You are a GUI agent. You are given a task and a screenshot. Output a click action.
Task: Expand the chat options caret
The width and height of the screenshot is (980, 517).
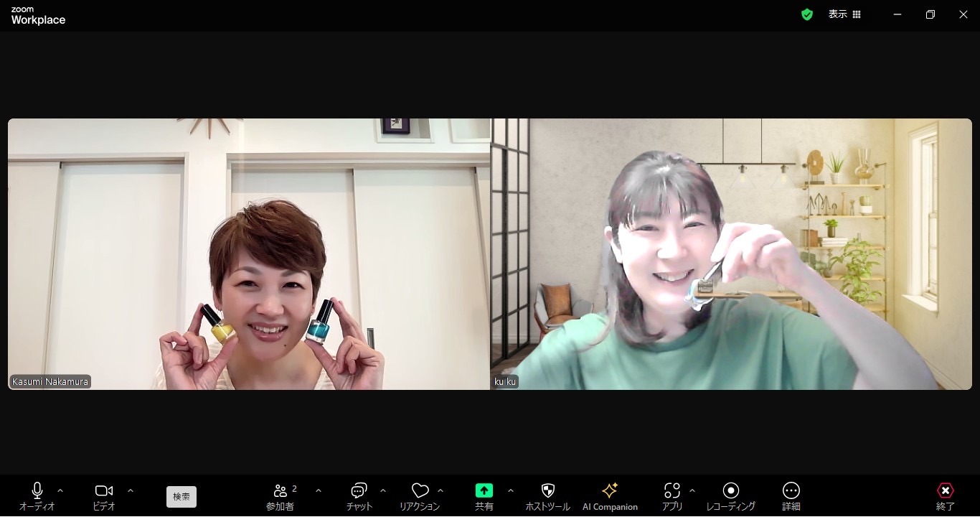(383, 490)
